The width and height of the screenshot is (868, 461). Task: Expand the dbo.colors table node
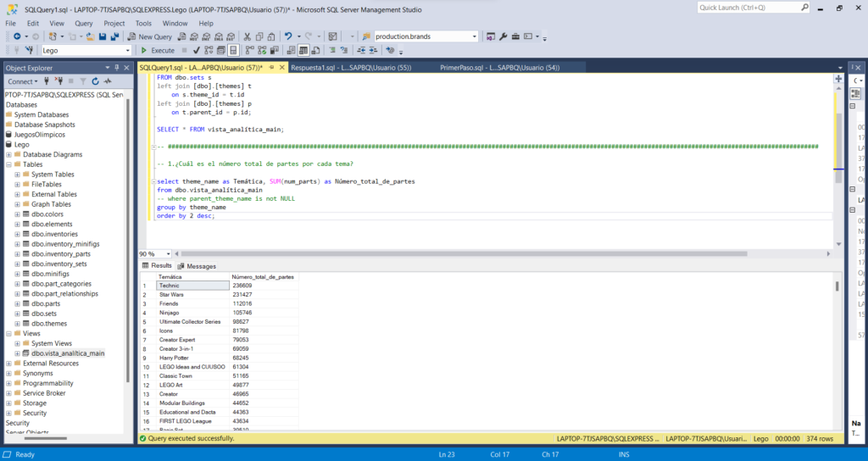[x=17, y=214]
